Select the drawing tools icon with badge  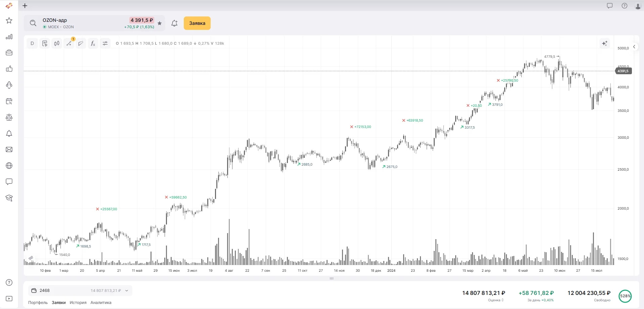[69, 43]
